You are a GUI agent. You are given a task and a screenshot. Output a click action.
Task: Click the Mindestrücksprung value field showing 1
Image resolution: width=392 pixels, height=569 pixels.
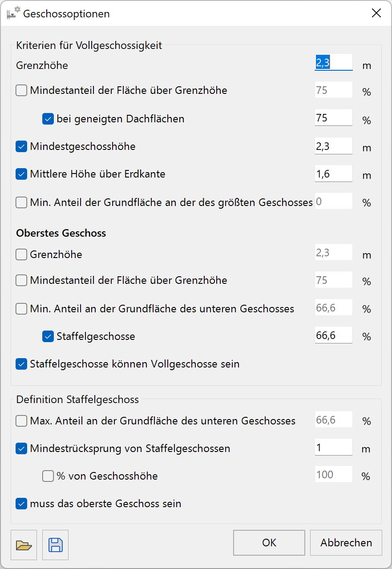pyautogui.click(x=334, y=447)
